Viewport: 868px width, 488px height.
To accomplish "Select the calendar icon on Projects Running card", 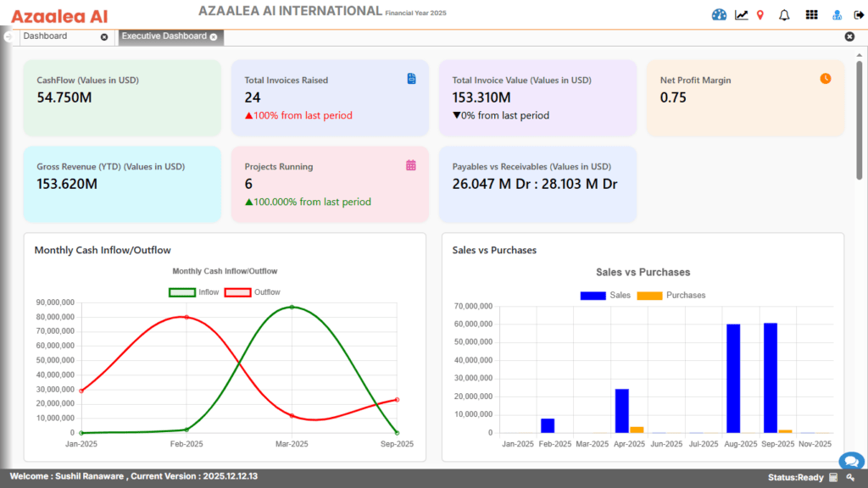I will [x=411, y=164].
